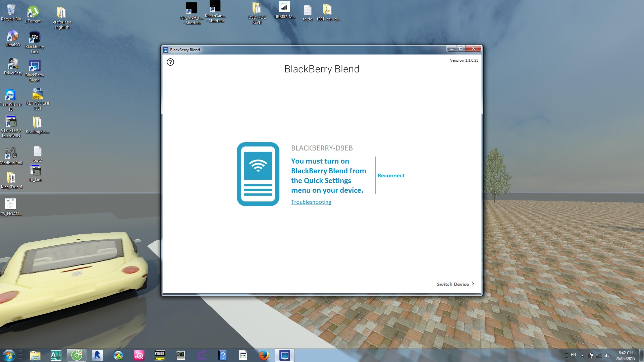This screenshot has height=362, width=644.
Task: Select the to do file icon
Action: (x=307, y=13)
